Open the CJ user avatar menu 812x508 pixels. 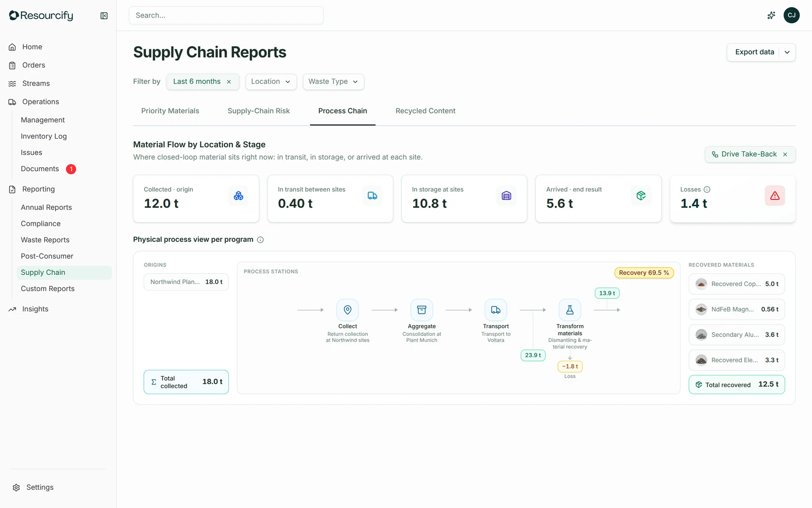point(791,15)
